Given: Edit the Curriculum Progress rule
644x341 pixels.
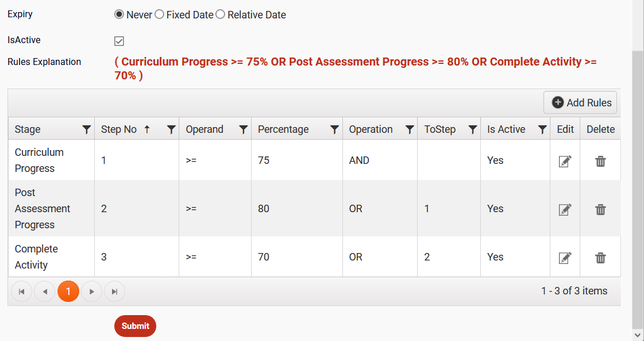Looking at the screenshot, I should click(565, 161).
